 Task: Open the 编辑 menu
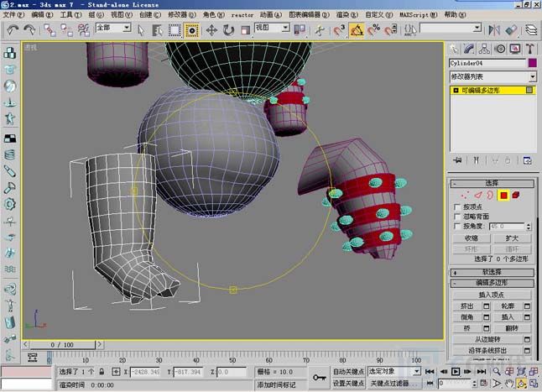click(x=42, y=15)
